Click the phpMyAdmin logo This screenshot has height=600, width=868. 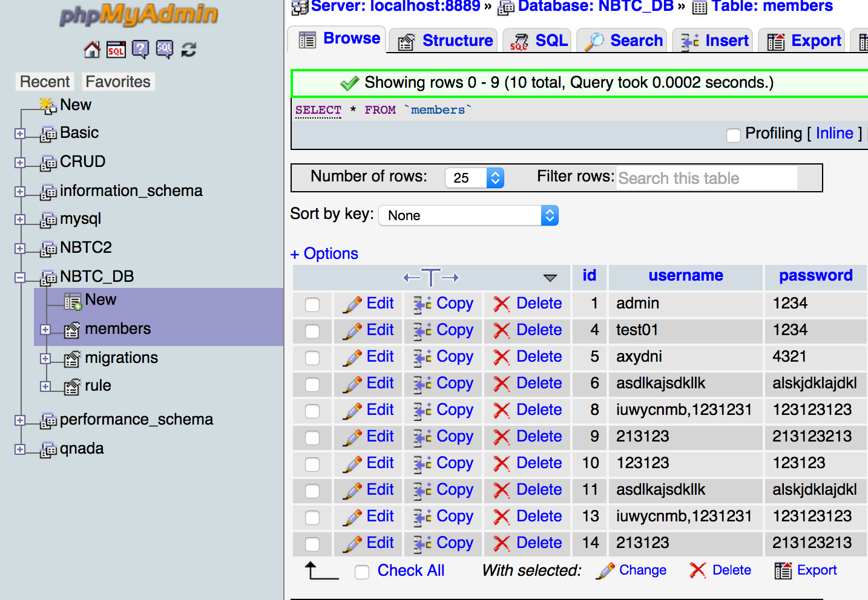point(139,16)
